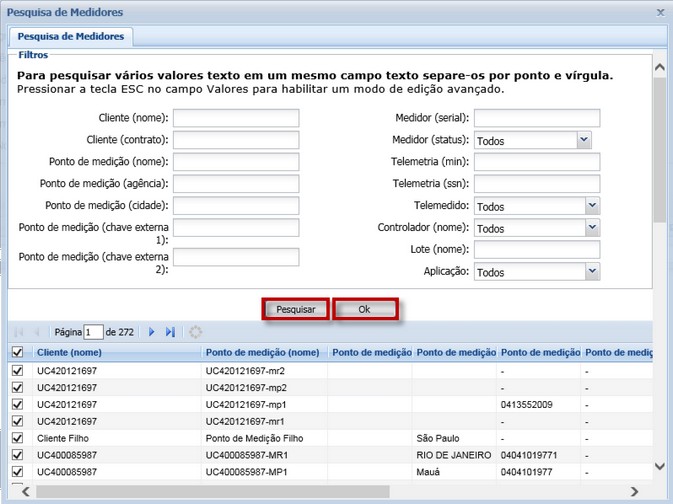The image size is (673, 504).
Task: Uncheck the UC420121697-mr2 row checkbox
Action: tap(17, 371)
